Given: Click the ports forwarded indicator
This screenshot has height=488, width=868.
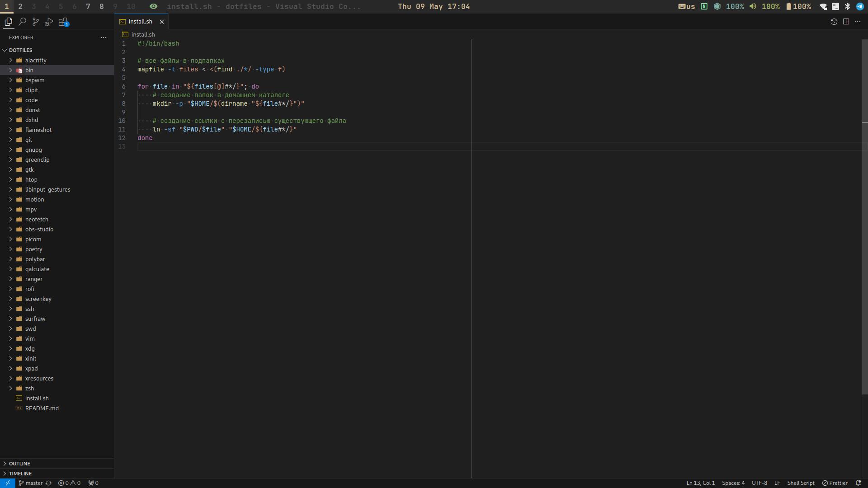Looking at the screenshot, I should (x=93, y=483).
